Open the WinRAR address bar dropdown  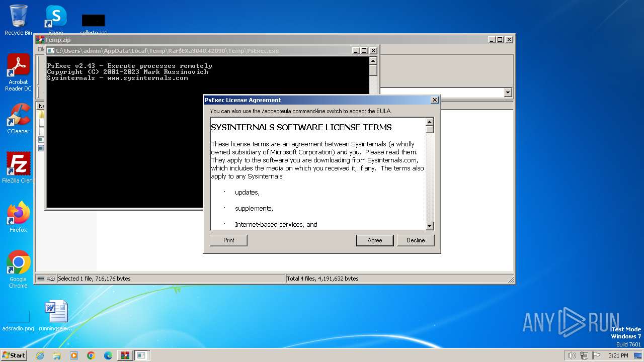pos(508,93)
